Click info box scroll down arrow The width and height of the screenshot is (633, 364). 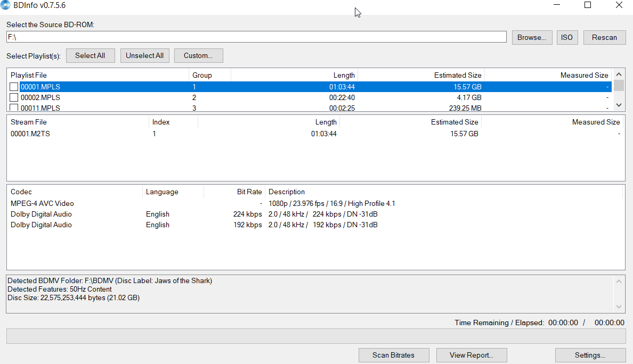[619, 307]
